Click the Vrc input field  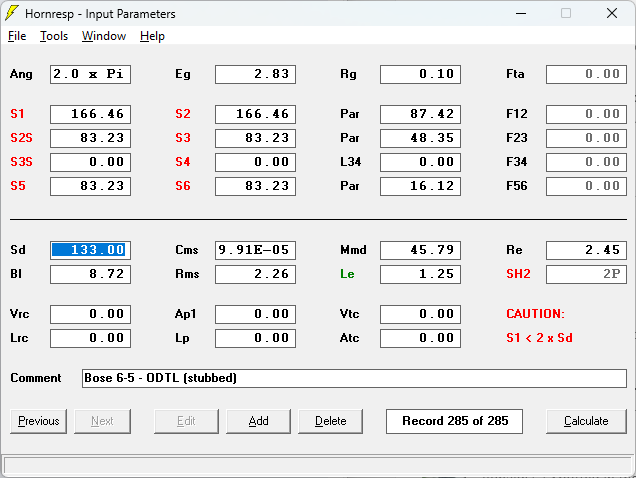tap(90, 314)
